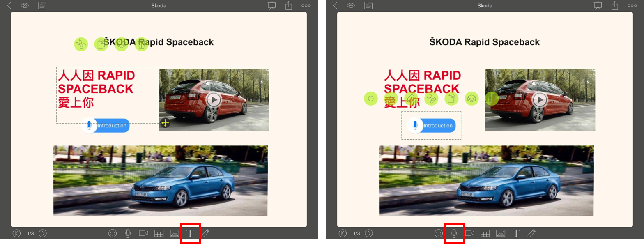Open preview eye icon in left screenshot
This screenshot has width=644, height=244.
click(25, 5)
